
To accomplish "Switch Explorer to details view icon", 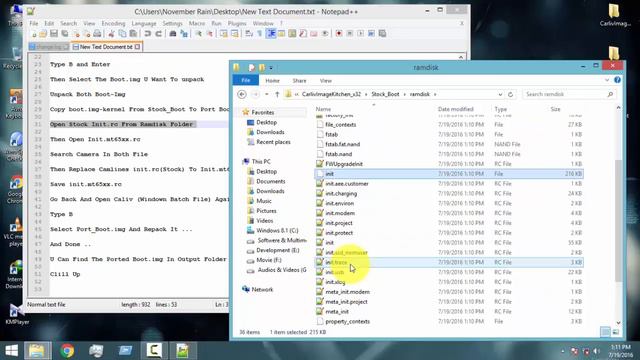I will point(605,332).
